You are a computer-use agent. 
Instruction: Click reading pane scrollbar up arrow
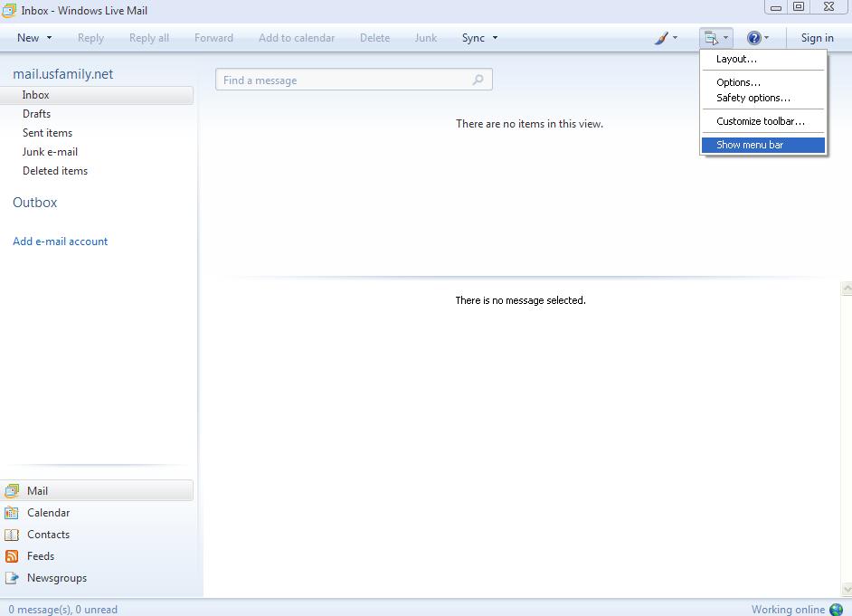click(847, 289)
